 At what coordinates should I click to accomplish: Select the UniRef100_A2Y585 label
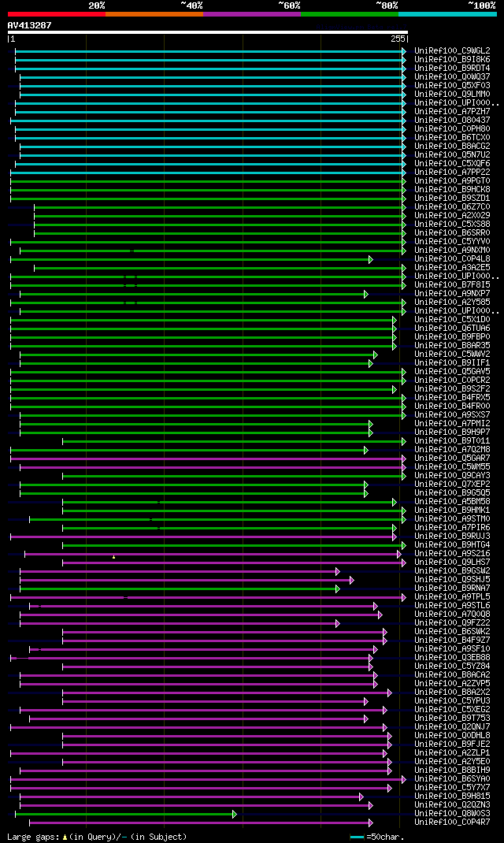pyautogui.click(x=452, y=303)
